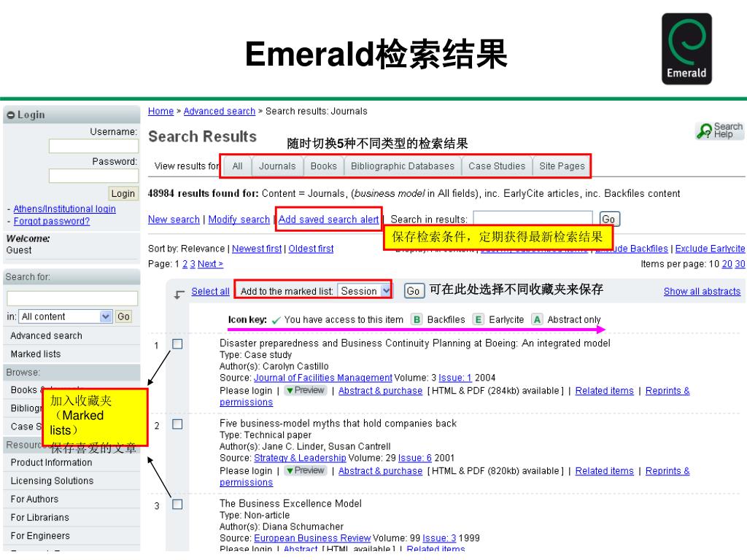
Task: Click Related items for Disaster preparedness article
Action: (x=604, y=391)
